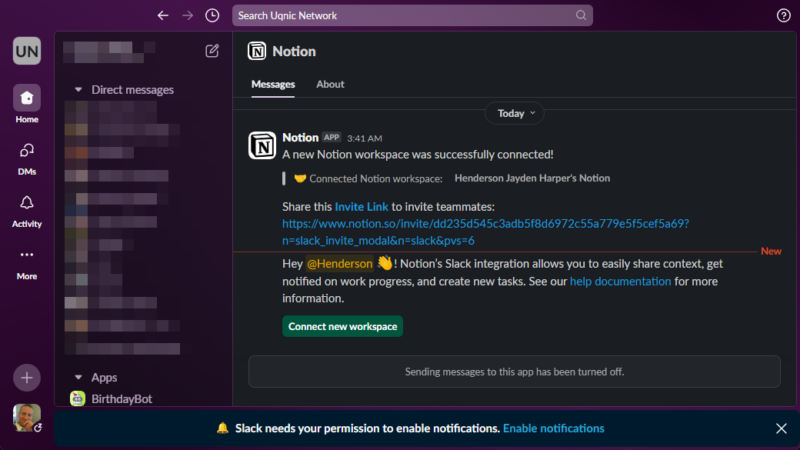The width and height of the screenshot is (800, 450).
Task: Open the help documentation link
Action: pos(620,282)
